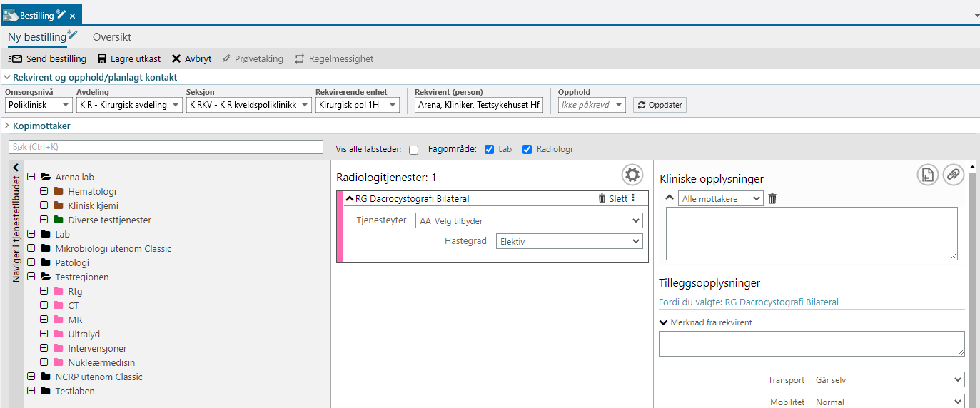Click the settings gear in Radiologitjenester
Screen dimensions: 980x408
pos(632,175)
